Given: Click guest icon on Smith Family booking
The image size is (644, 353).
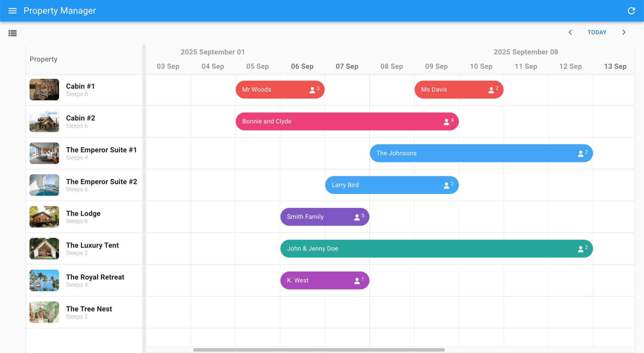Looking at the screenshot, I should pos(357,217).
